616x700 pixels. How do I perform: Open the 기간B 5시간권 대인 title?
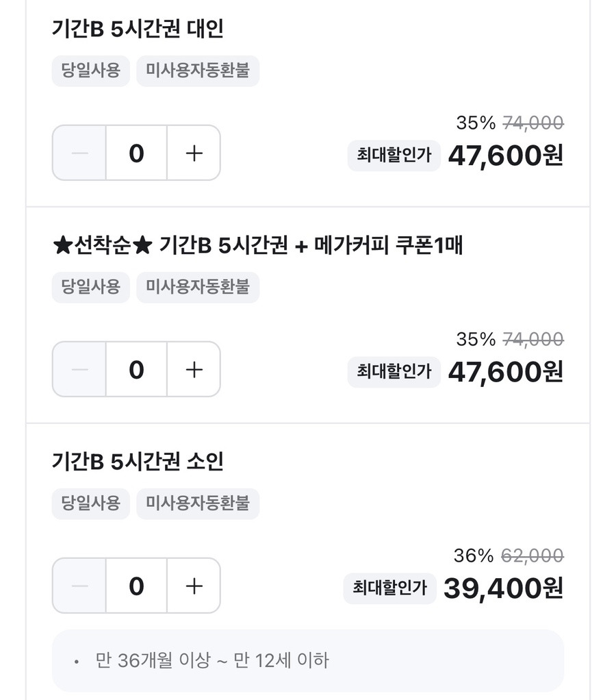138,29
